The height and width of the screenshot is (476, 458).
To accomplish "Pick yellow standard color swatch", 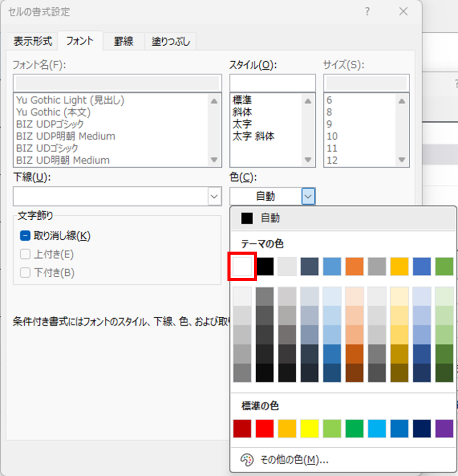I will click(x=310, y=428).
